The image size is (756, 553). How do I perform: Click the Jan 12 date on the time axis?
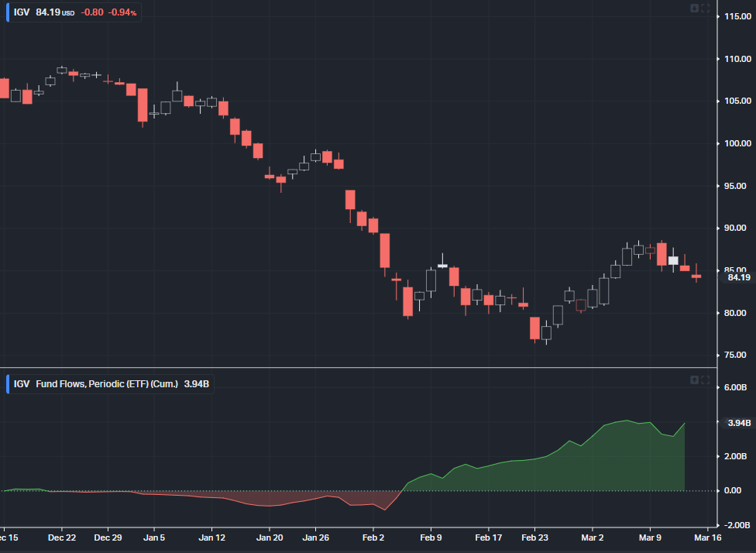[x=211, y=537]
